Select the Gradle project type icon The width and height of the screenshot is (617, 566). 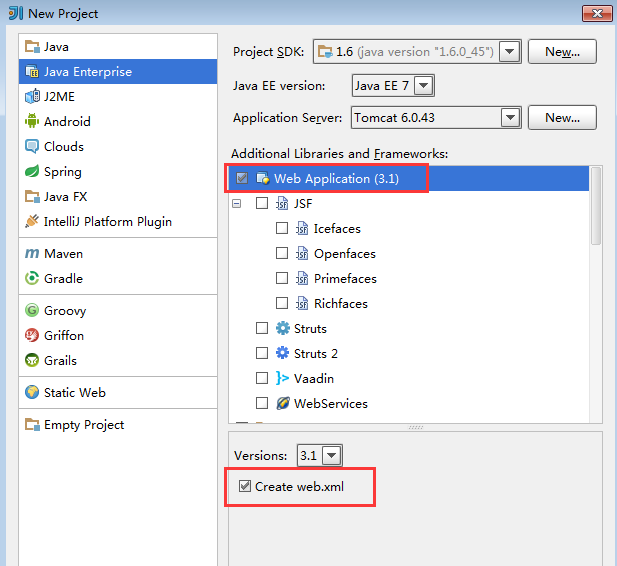(x=31, y=278)
